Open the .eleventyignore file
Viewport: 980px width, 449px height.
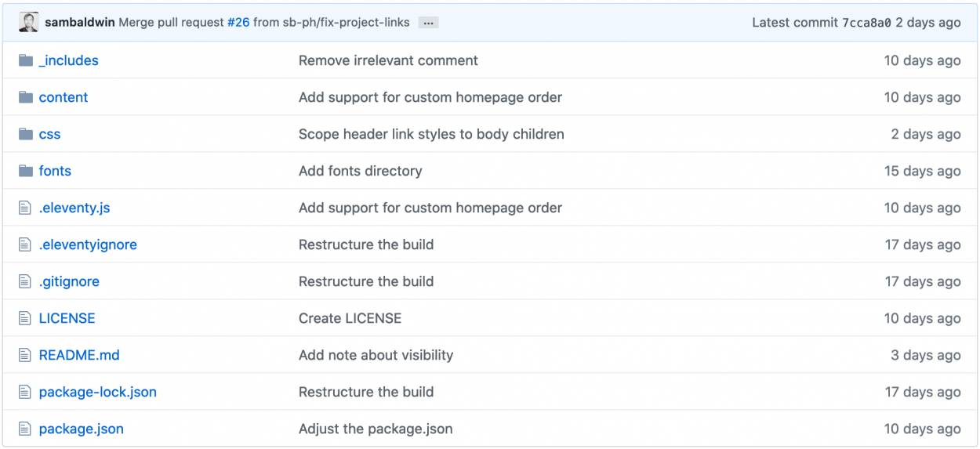(x=88, y=244)
